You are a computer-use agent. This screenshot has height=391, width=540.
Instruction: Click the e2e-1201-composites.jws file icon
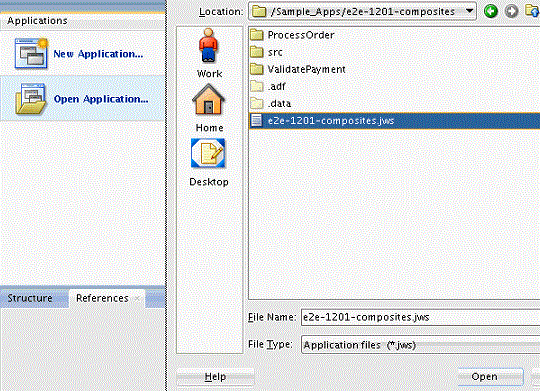click(257, 121)
